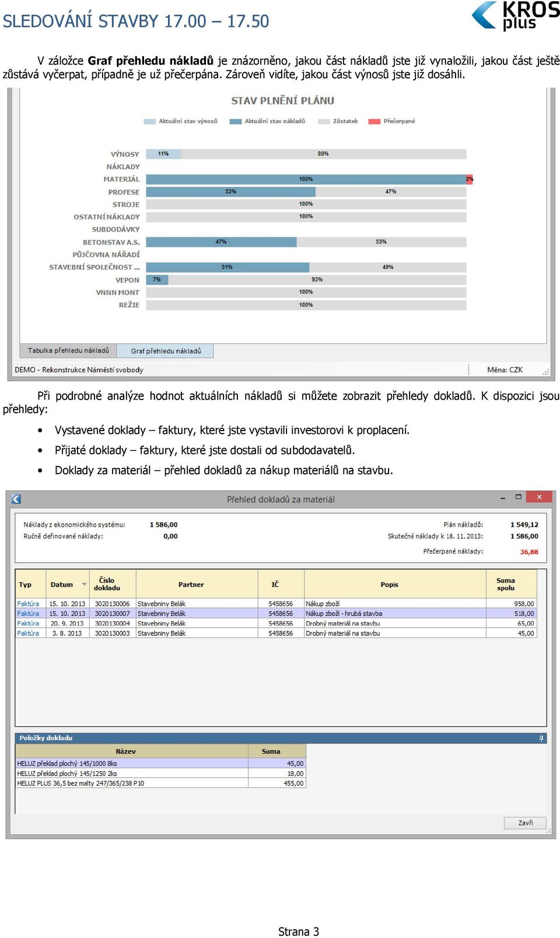Click the BETONSTAV A.S. 47% bar segment
This screenshot has height=938, width=560.
point(221,242)
